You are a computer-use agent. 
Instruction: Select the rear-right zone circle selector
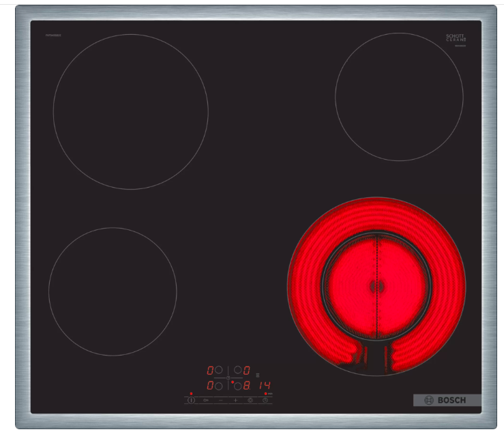click(237, 370)
